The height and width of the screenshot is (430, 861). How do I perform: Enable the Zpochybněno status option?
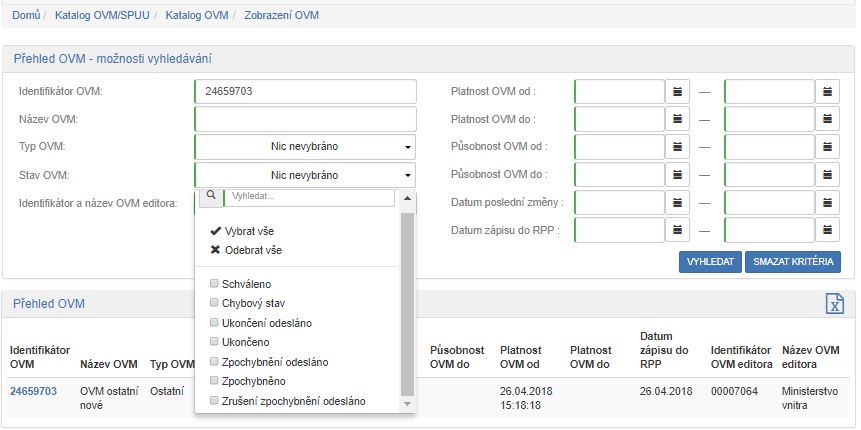pos(214,381)
